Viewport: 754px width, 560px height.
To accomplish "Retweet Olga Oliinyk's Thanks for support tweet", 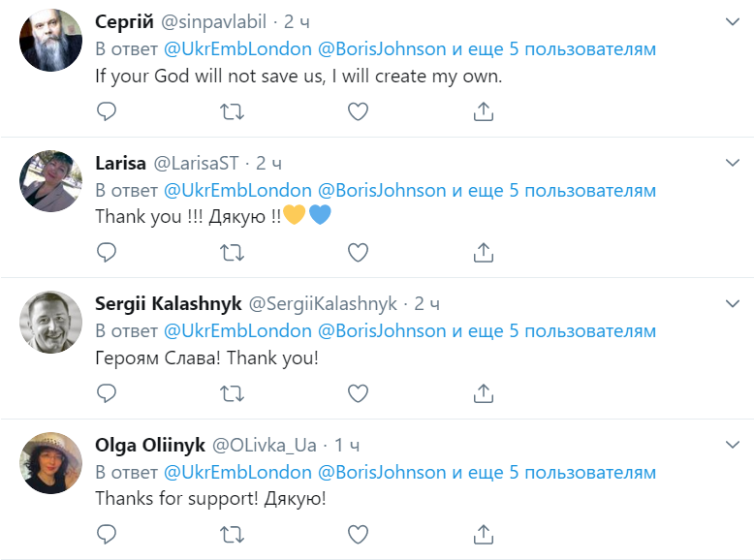I will pyautogui.click(x=232, y=535).
